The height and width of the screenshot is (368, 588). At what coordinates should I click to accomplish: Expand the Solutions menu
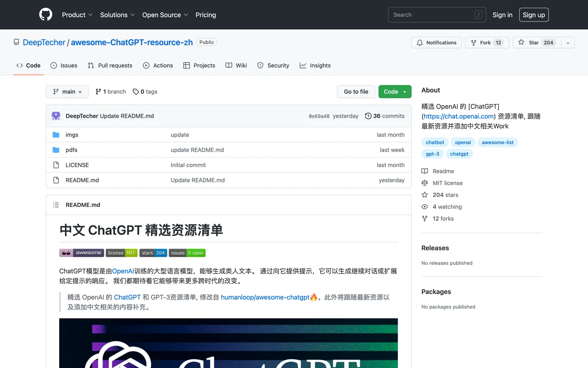[x=117, y=15]
